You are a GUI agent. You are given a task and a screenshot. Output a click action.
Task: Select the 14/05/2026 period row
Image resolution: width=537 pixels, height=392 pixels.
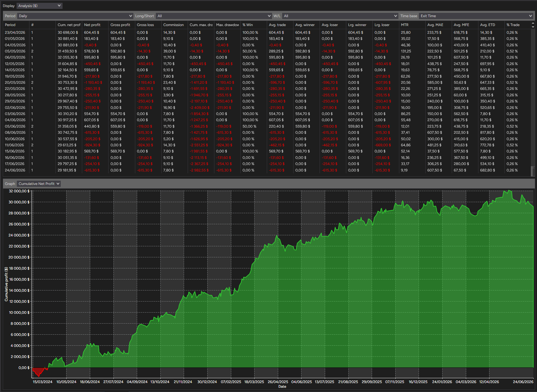point(267,70)
